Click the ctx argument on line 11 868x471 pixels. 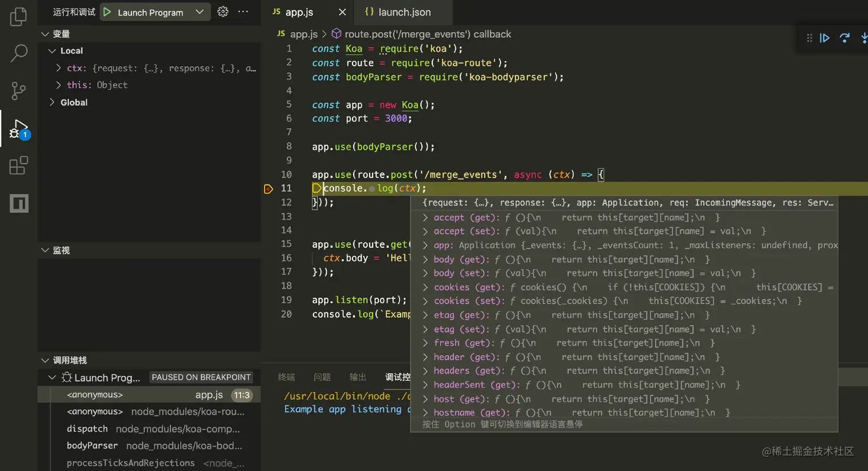pyautogui.click(x=407, y=188)
